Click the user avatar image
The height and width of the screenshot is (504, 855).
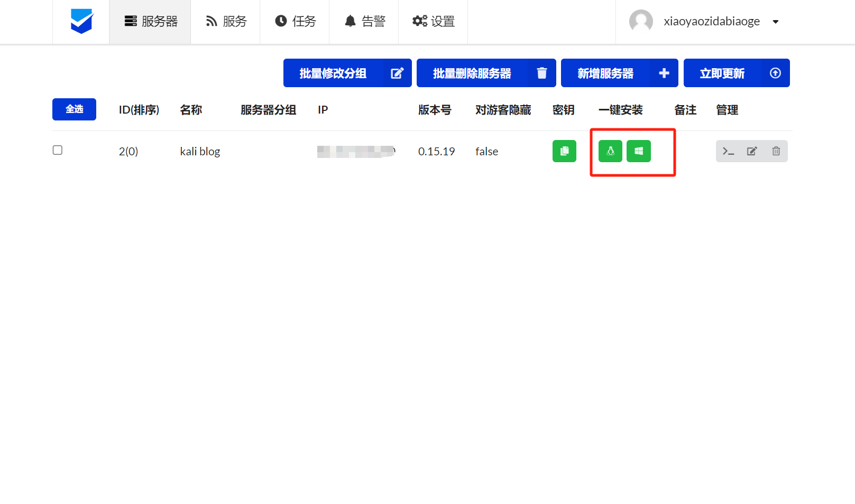pyautogui.click(x=641, y=21)
